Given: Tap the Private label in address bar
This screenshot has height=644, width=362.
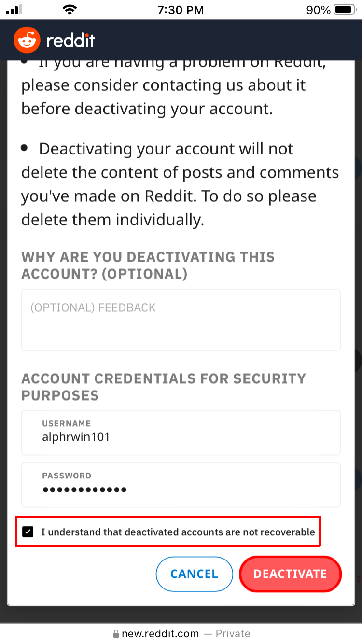Looking at the screenshot, I should [233, 634].
